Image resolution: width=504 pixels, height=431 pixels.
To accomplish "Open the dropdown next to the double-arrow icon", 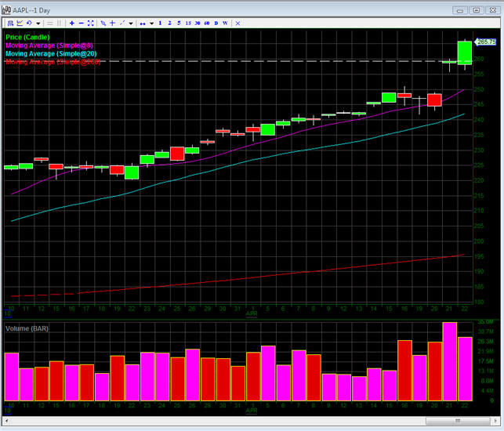I will click(151, 24).
